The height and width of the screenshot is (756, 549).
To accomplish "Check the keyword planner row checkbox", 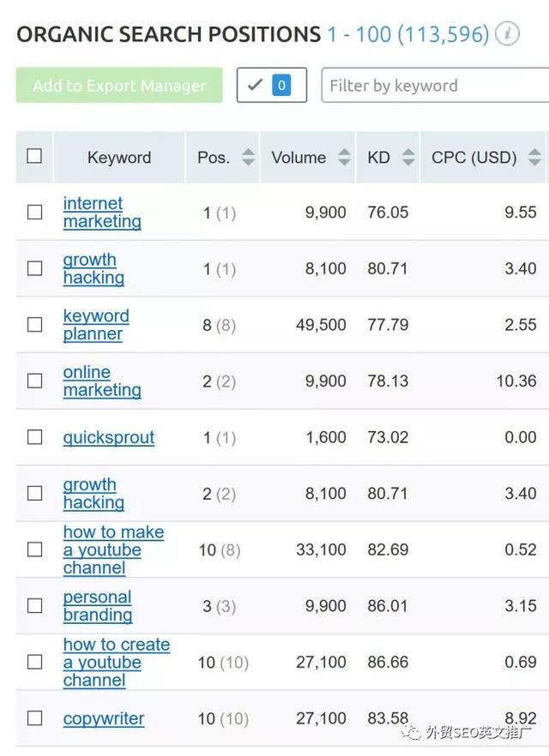I will click(x=34, y=325).
